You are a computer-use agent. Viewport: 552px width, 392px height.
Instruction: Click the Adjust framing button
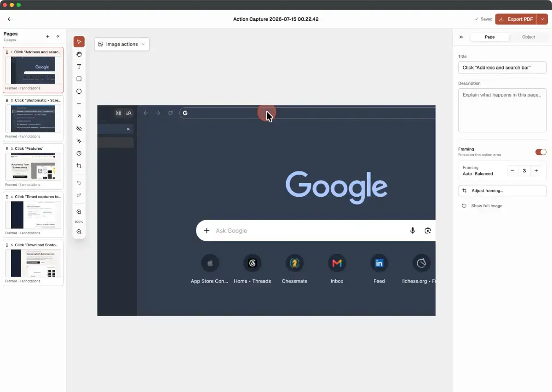502,191
